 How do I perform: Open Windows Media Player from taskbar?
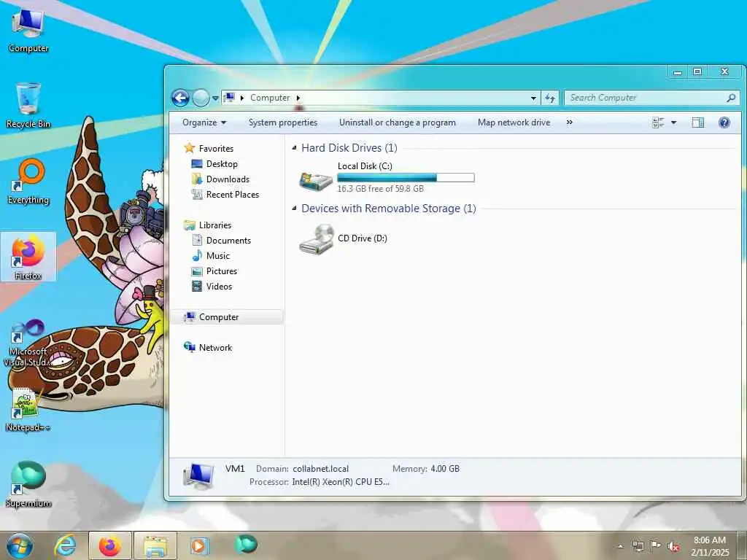(x=199, y=545)
